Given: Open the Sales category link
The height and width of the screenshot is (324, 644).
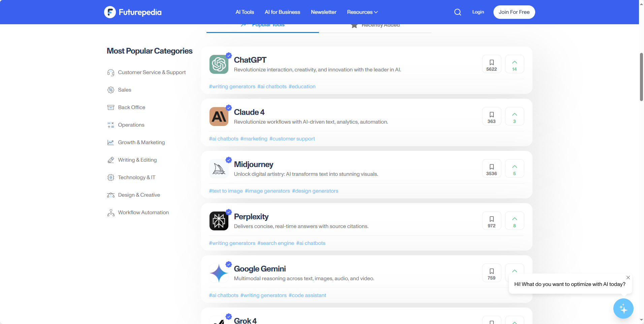Looking at the screenshot, I should tap(125, 90).
